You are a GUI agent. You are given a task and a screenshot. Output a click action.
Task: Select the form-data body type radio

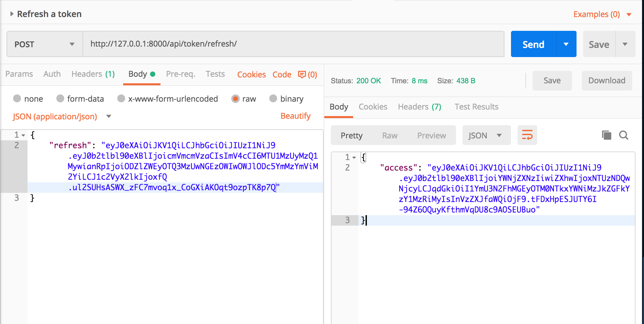pyautogui.click(x=60, y=98)
